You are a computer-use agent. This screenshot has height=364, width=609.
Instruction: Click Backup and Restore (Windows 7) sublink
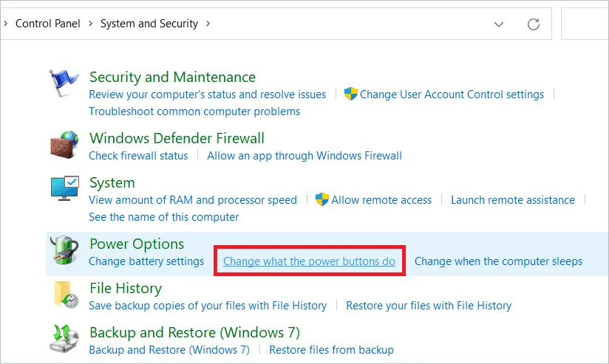(x=169, y=350)
